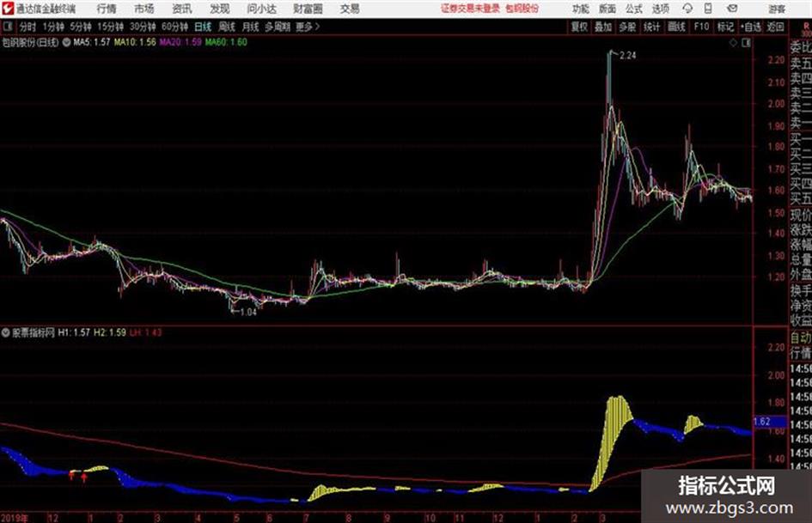Click the LH: 1.43 indicator value
The width and height of the screenshot is (812, 523).
tap(145, 332)
